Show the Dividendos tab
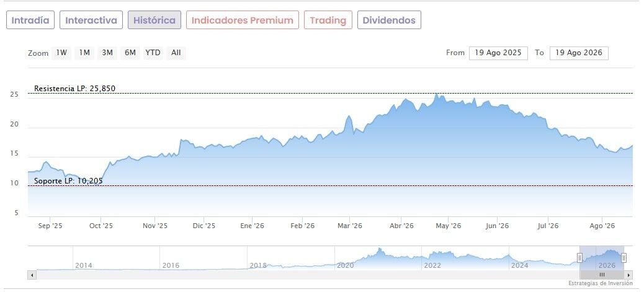Viewport: 644px width, 292px height. pos(389,20)
